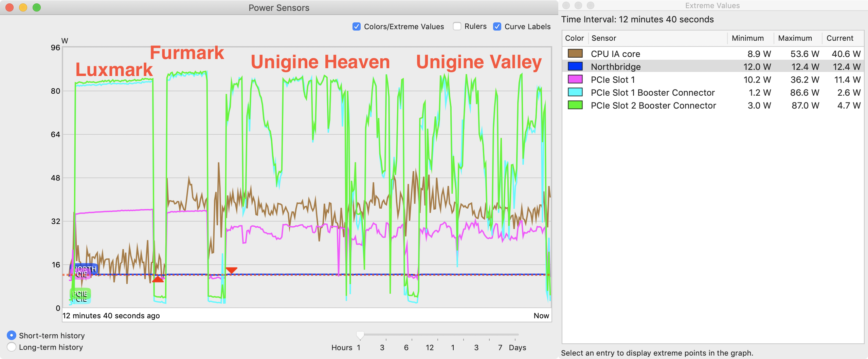Screen dimensions: 868x359
Task: Click the history time range slider thumb
Action: click(360, 335)
